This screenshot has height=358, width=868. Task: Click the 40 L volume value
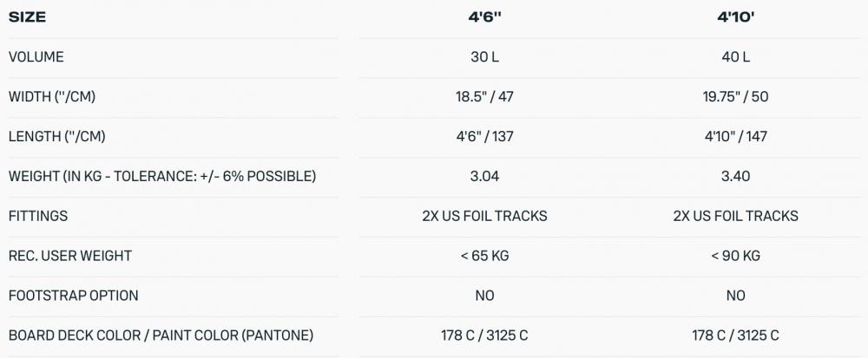tap(735, 57)
